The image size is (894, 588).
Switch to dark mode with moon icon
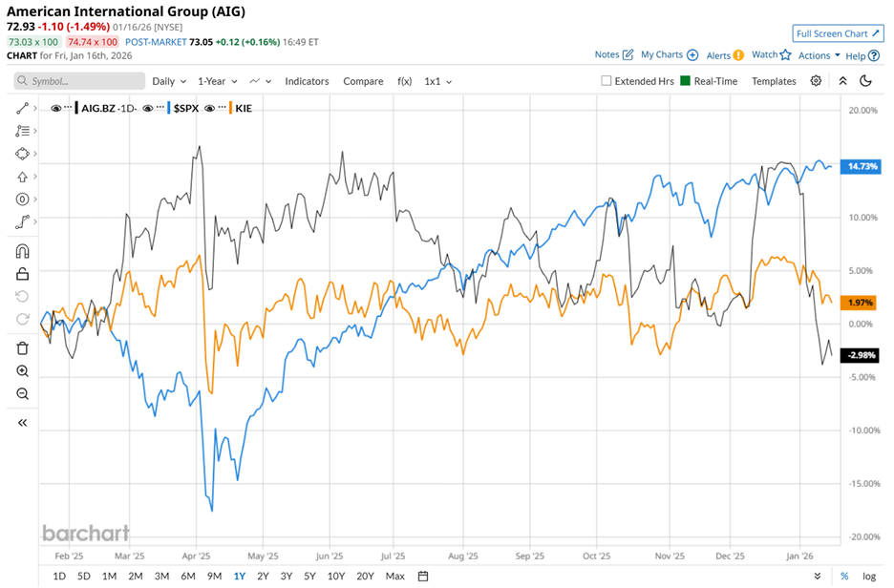point(866,81)
